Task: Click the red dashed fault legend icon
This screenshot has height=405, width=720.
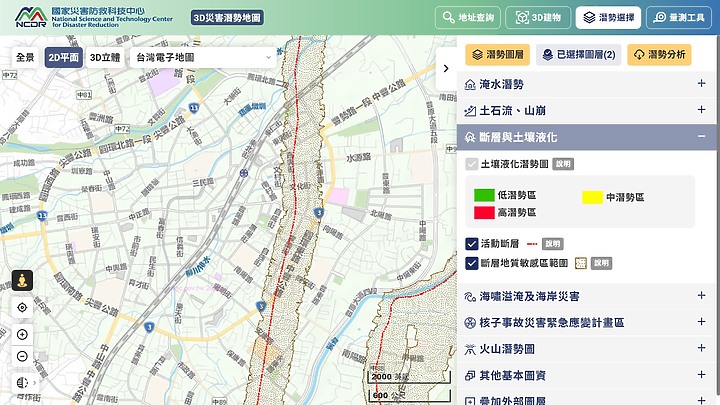Action: click(532, 244)
